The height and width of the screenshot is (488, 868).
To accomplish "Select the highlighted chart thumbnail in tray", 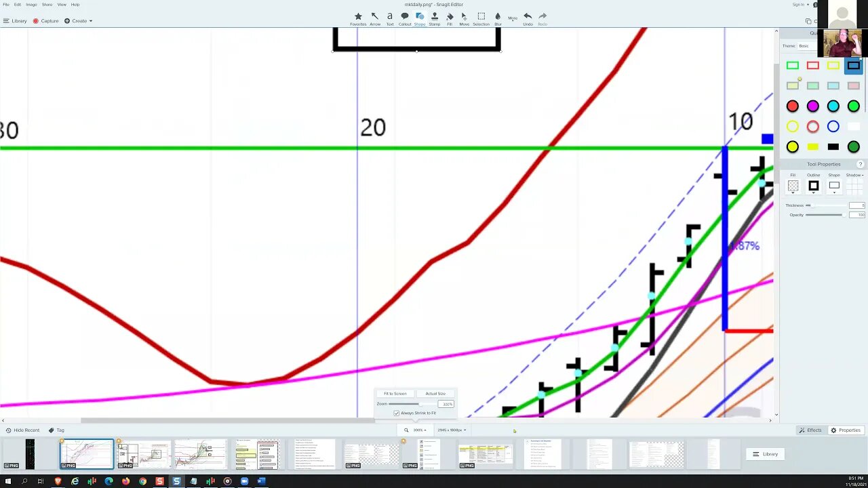I will [87, 454].
